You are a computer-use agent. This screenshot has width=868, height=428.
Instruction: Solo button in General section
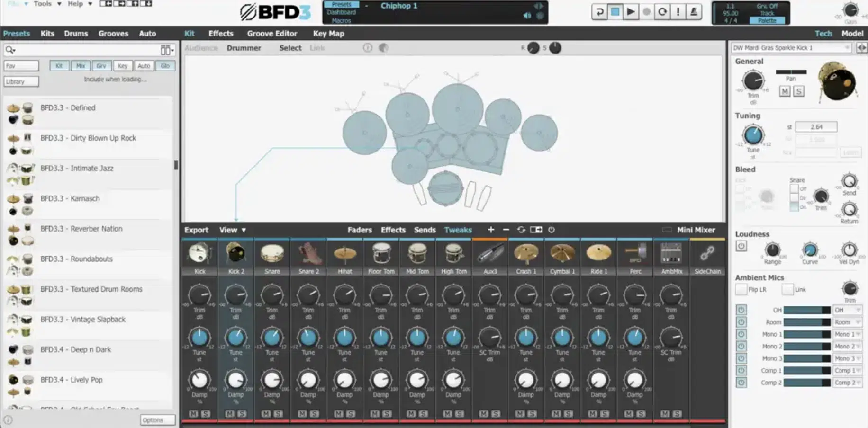(x=799, y=91)
